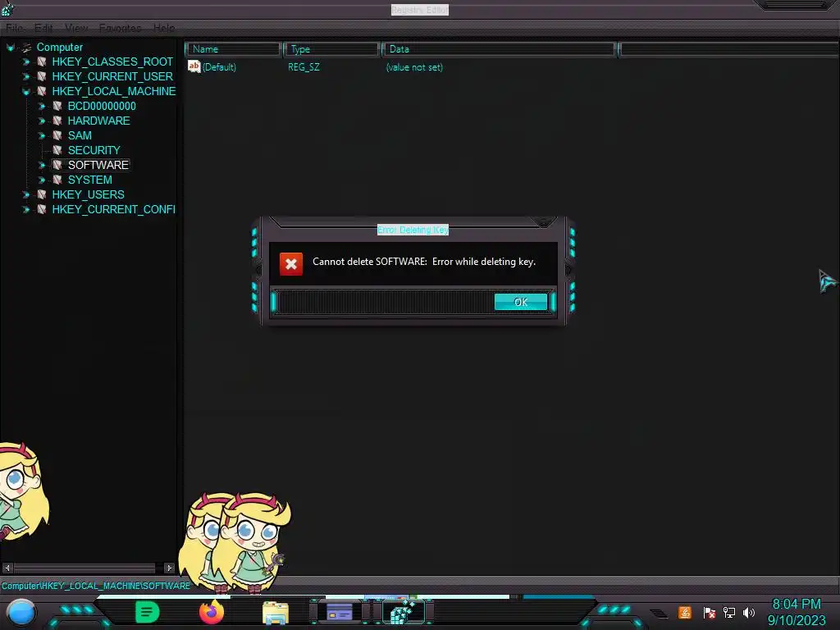Expand the BCD00000000 key arrow
Image resolution: width=840 pixels, height=630 pixels.
(41, 106)
